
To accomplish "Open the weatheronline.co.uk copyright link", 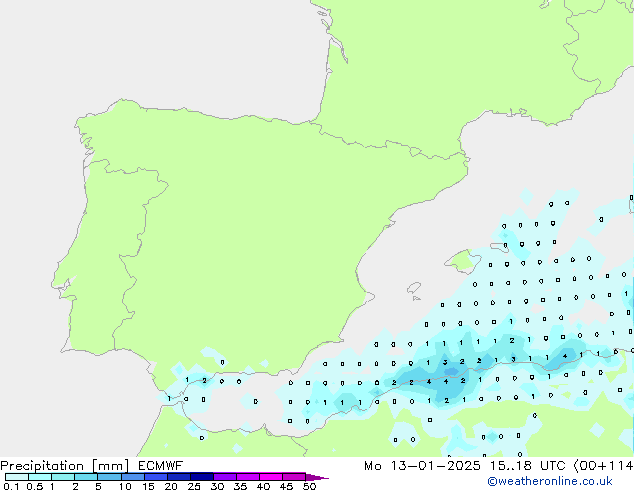I will pos(549,481).
